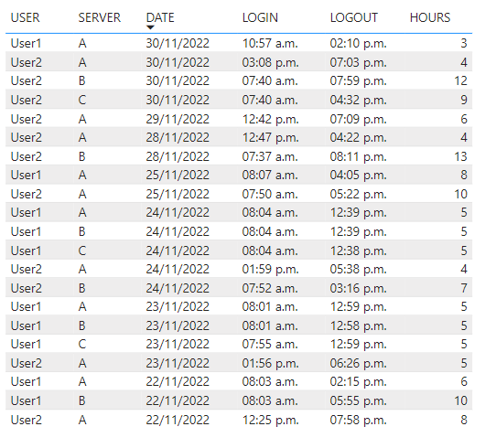485x448 pixels.
Task: Select login time 07:50 a.m.
Action: click(270, 195)
